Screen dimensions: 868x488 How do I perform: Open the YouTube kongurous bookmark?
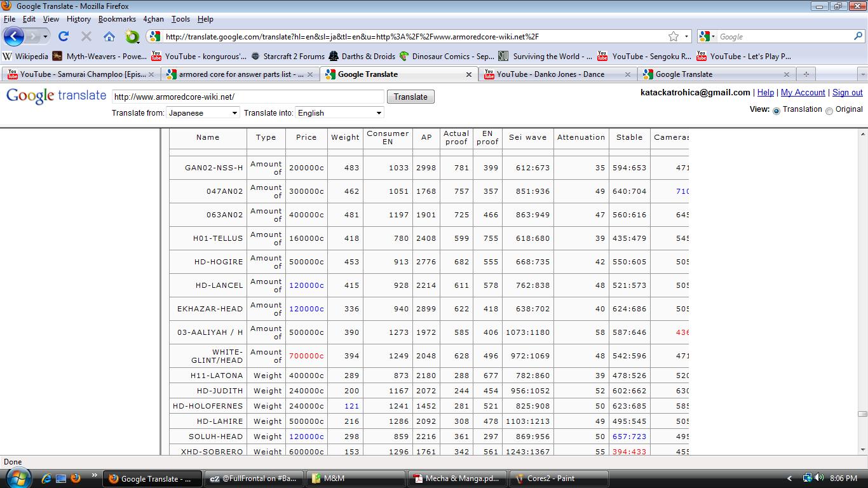[199, 56]
